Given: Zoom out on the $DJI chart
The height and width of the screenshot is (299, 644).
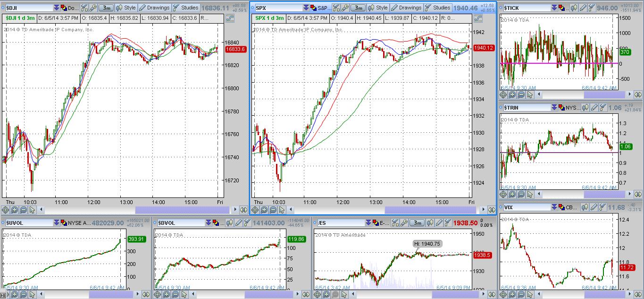Looking at the screenshot, I should point(23,210).
